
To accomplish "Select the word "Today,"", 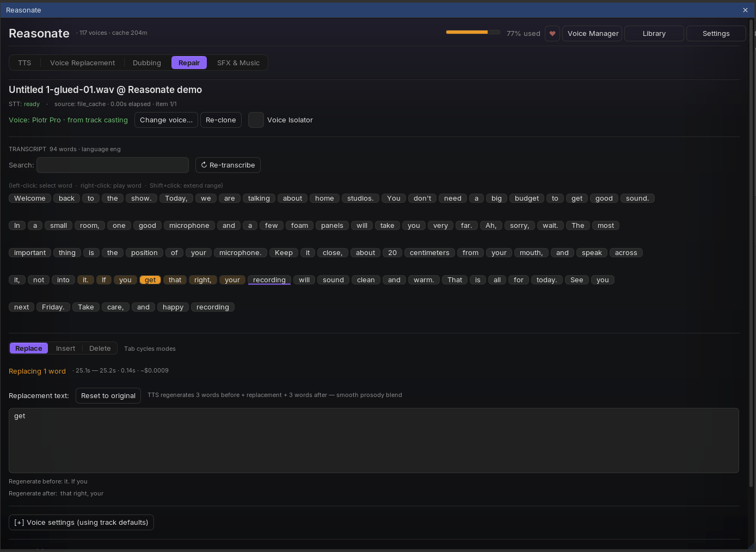I will click(x=176, y=199).
